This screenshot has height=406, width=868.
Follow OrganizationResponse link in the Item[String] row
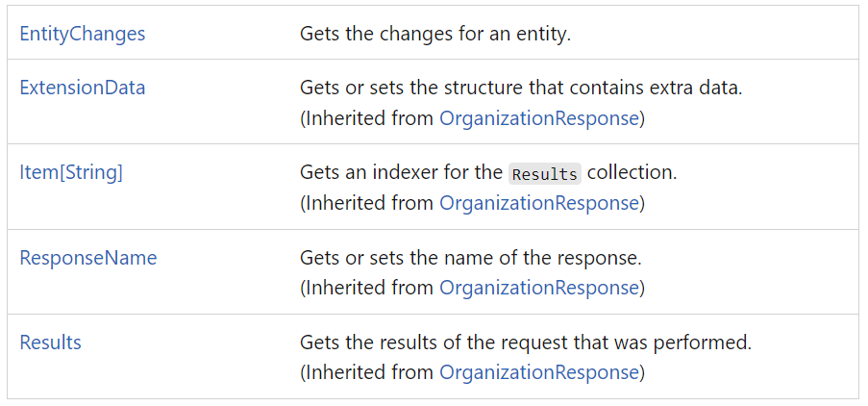[x=539, y=203]
